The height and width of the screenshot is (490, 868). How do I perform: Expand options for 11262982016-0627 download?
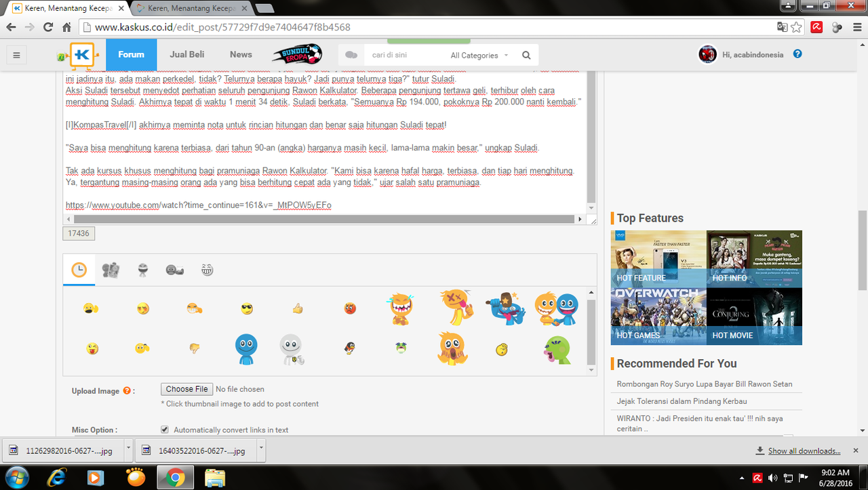(129, 450)
